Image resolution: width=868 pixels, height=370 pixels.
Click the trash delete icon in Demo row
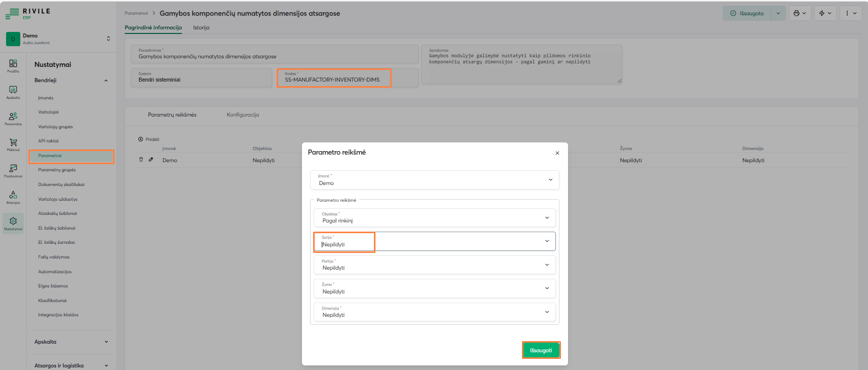(141, 160)
